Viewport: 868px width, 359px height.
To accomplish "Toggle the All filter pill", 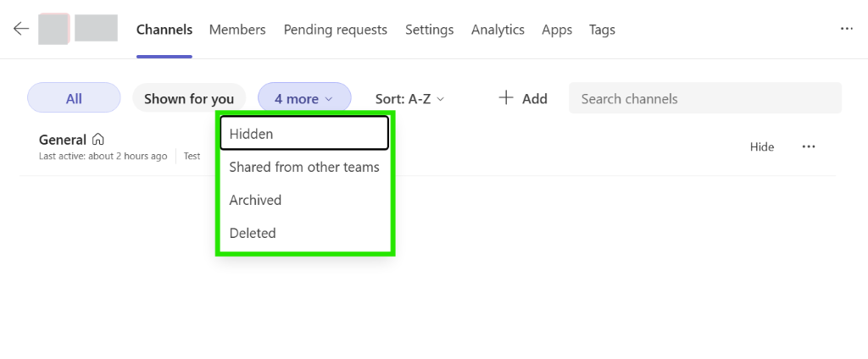I will (x=74, y=98).
